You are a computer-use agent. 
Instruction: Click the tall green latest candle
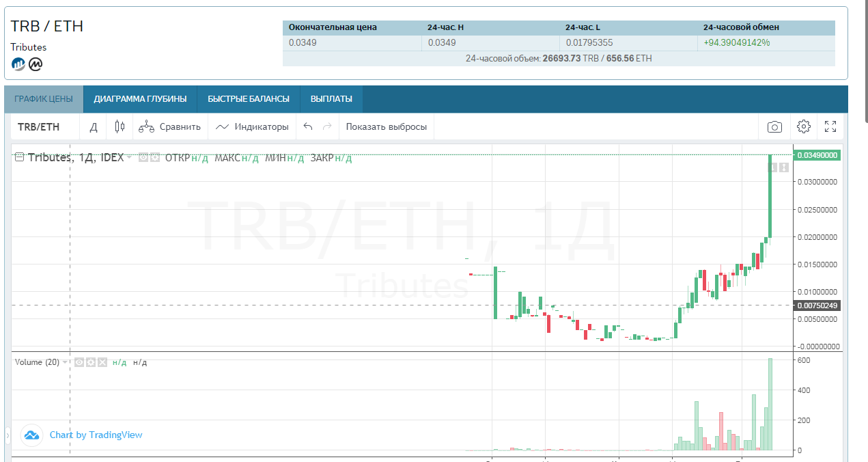pos(770,196)
